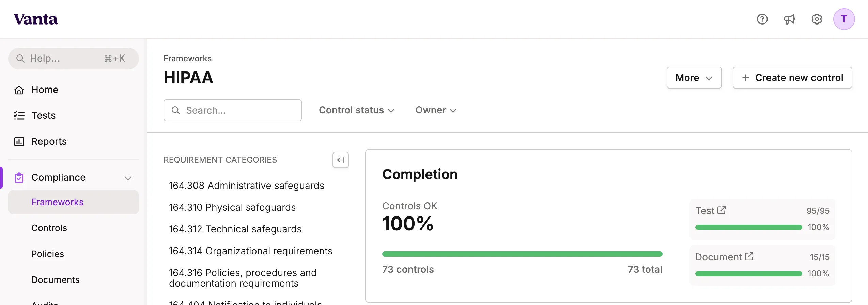Click the Vanta logo
The height and width of the screenshot is (305, 868).
[x=35, y=19]
